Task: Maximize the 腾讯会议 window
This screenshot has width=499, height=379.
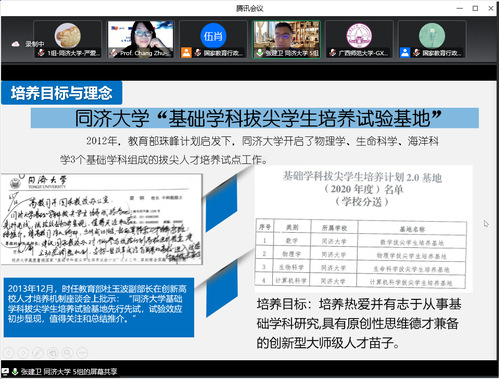Action: [x=475, y=8]
